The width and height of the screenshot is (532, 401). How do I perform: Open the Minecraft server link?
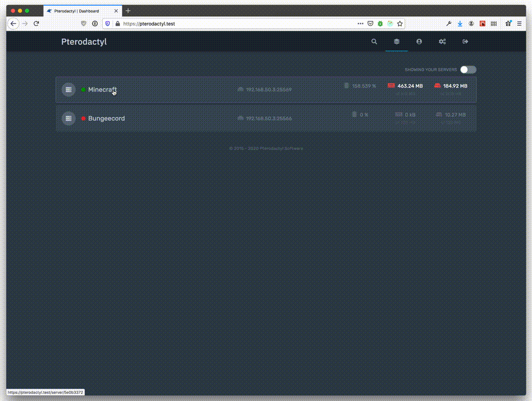tap(102, 89)
